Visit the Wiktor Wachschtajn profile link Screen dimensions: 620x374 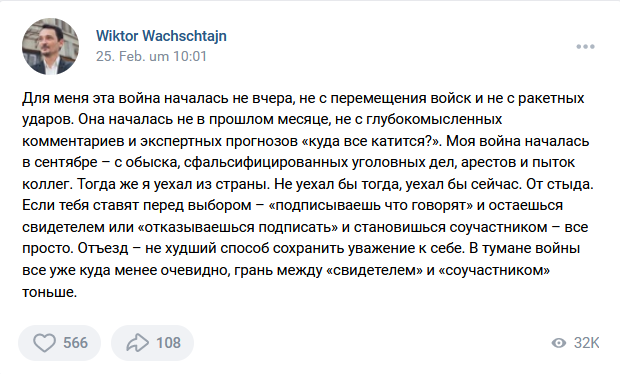(161, 36)
